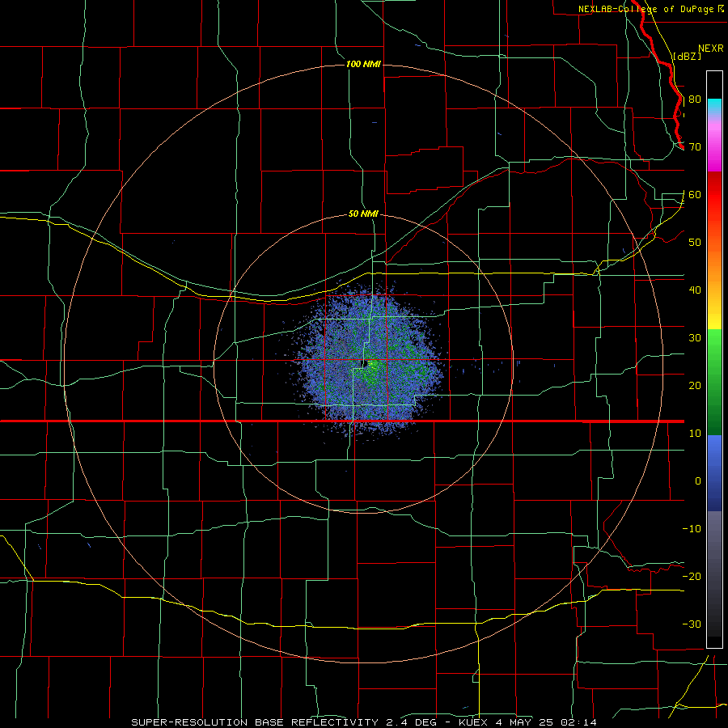Click the 100 NMI range ring label
The width and height of the screenshot is (728, 728).
click(363, 64)
